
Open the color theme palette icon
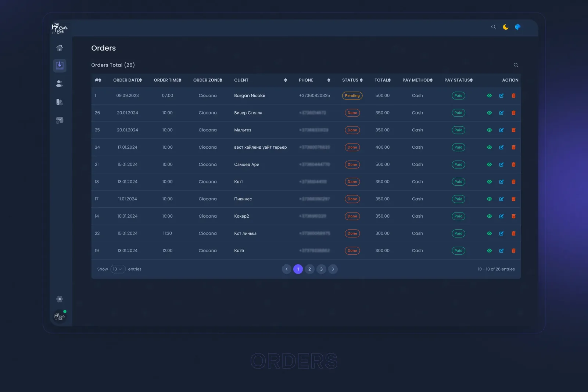coord(518,27)
